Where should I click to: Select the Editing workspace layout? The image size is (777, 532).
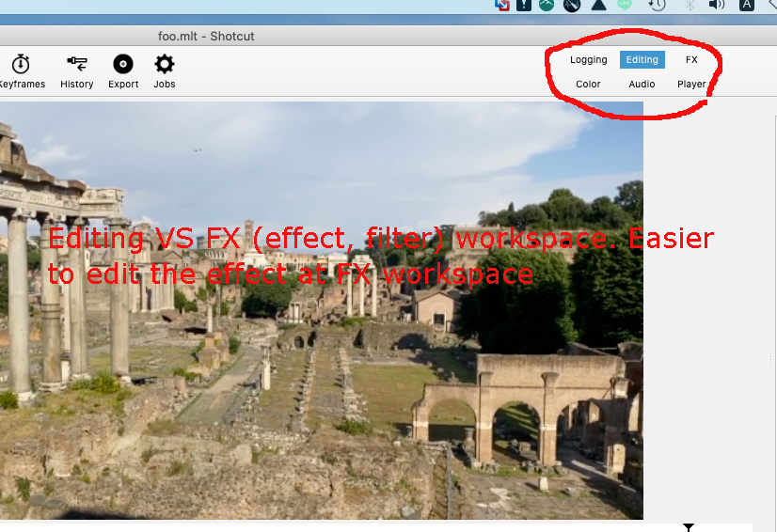[x=642, y=60]
